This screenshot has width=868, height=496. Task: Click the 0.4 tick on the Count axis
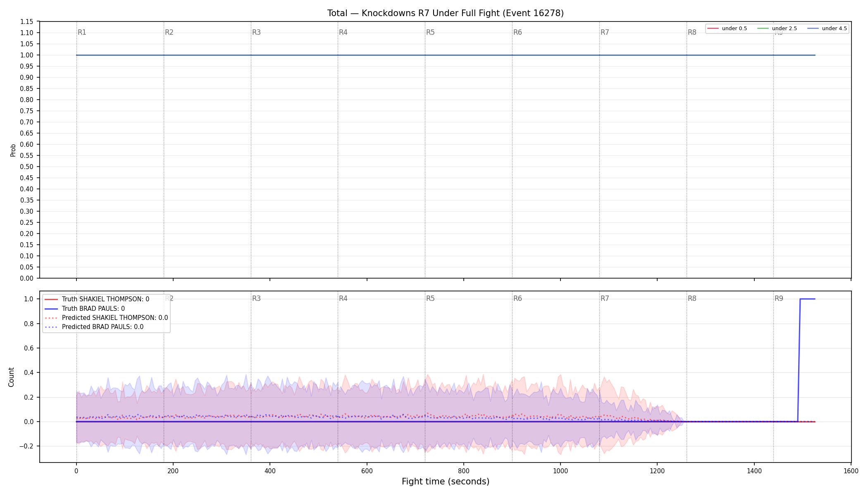pyautogui.click(x=29, y=372)
